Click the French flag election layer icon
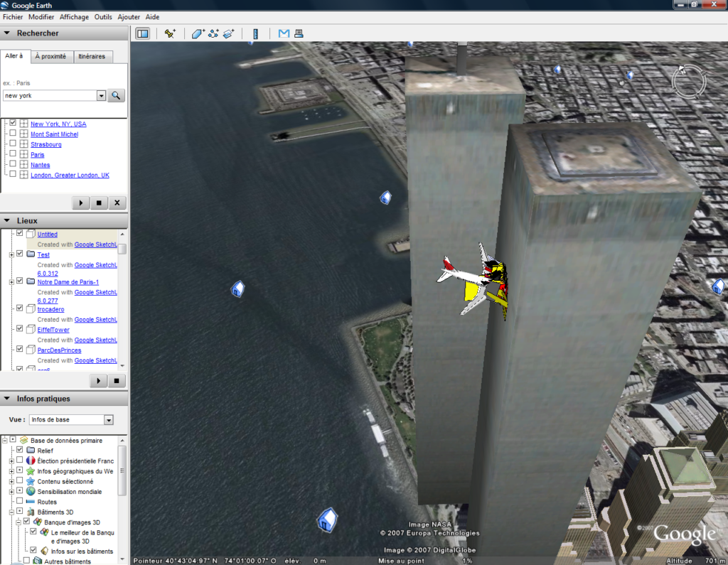Screen dimensions: 728x565 tap(31, 461)
